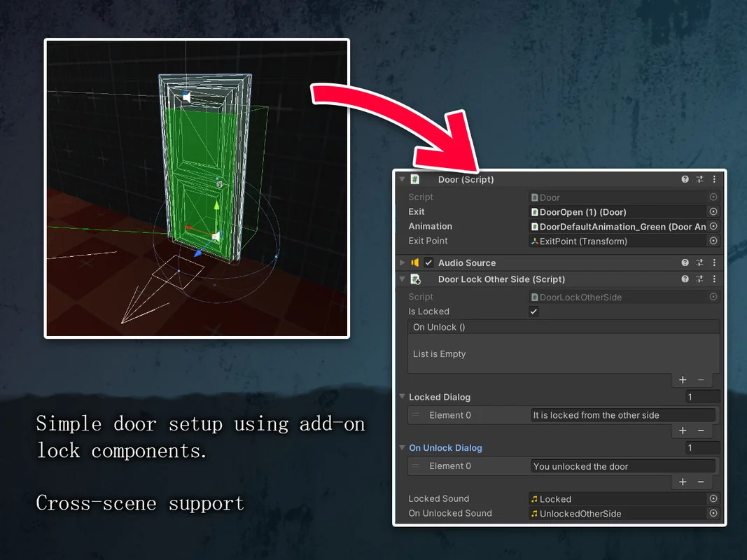Expand the Audio Source component

(402, 263)
